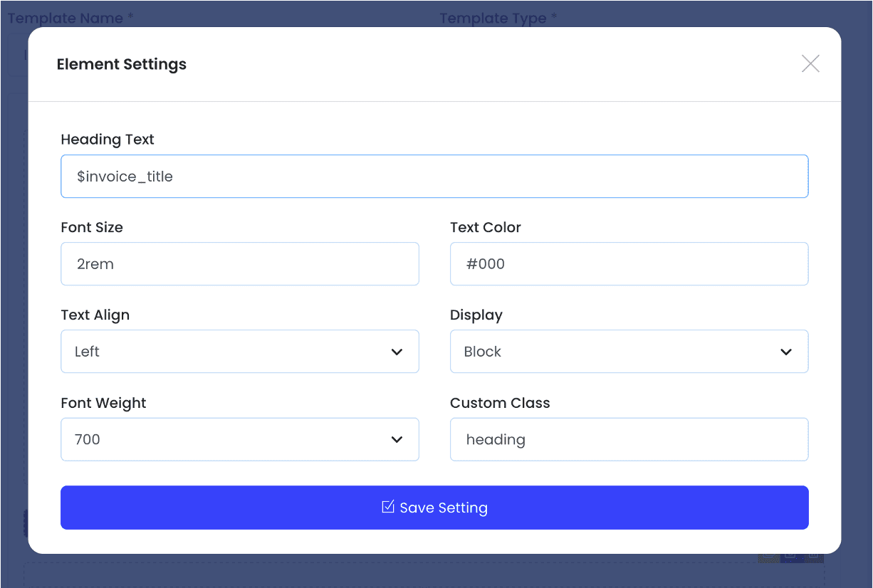
Task: Click the Font Size label
Action: [92, 228]
